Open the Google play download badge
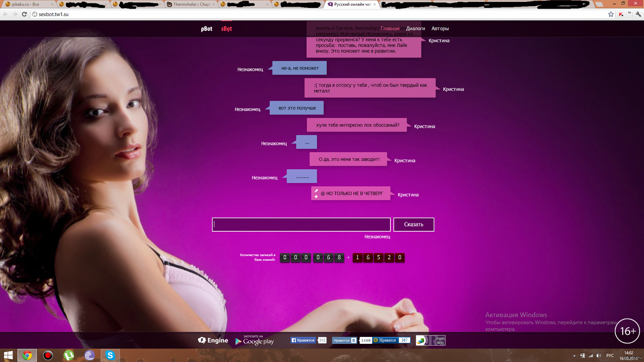Screen dimensions: 644x362 (254, 341)
